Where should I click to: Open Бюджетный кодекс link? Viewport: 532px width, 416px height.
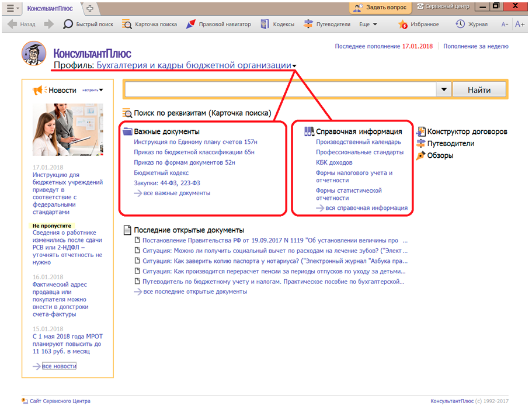point(161,173)
